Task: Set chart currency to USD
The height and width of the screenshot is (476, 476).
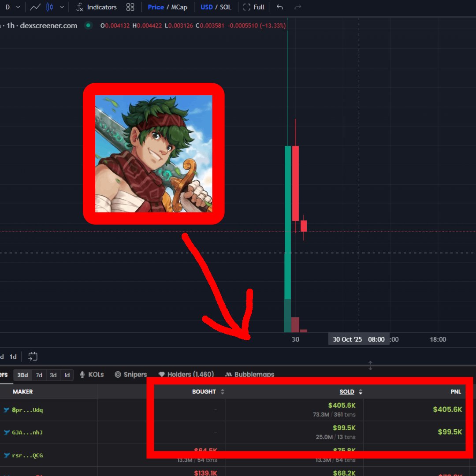Action: click(x=206, y=7)
